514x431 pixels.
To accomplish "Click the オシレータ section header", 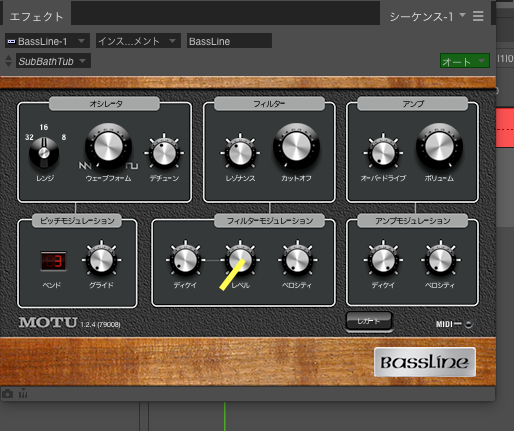I will pyautogui.click(x=104, y=104).
